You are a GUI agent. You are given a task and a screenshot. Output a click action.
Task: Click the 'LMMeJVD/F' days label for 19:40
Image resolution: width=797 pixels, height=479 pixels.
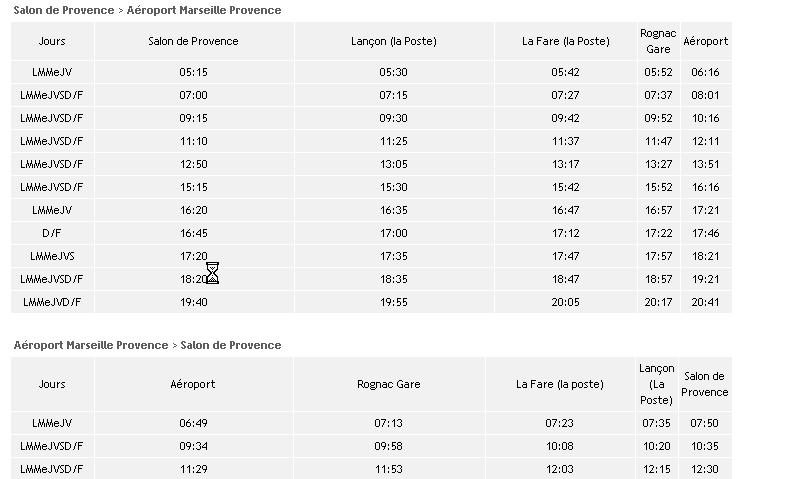point(52,302)
